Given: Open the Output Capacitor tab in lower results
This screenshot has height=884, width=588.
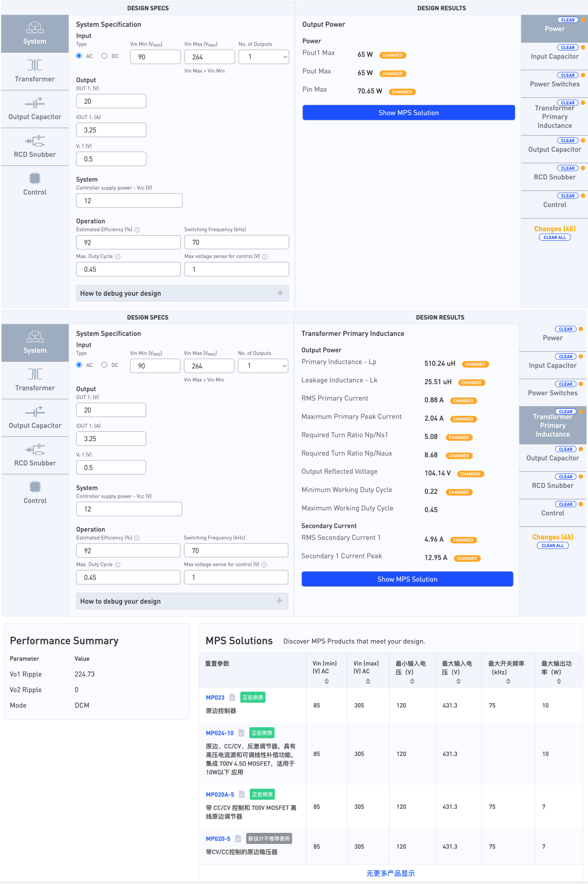Looking at the screenshot, I should point(552,458).
